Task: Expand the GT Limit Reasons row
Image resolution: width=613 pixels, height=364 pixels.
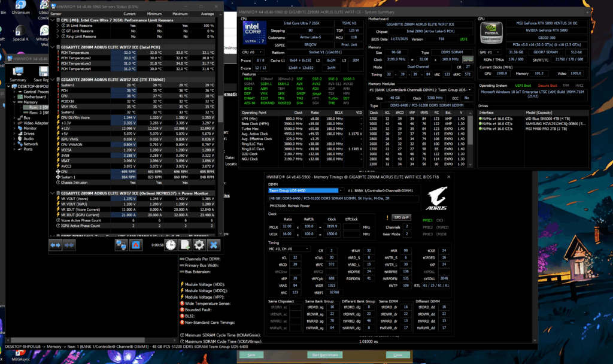Action: point(58,31)
